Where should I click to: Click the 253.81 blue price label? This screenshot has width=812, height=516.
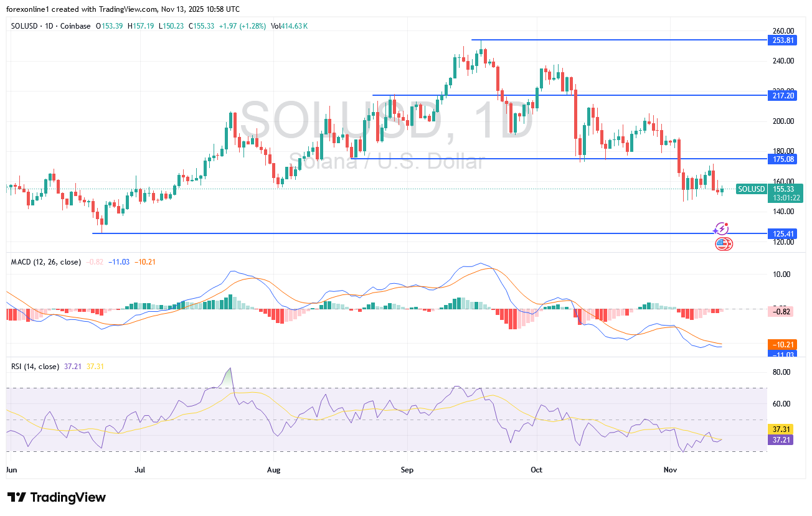[x=783, y=40]
